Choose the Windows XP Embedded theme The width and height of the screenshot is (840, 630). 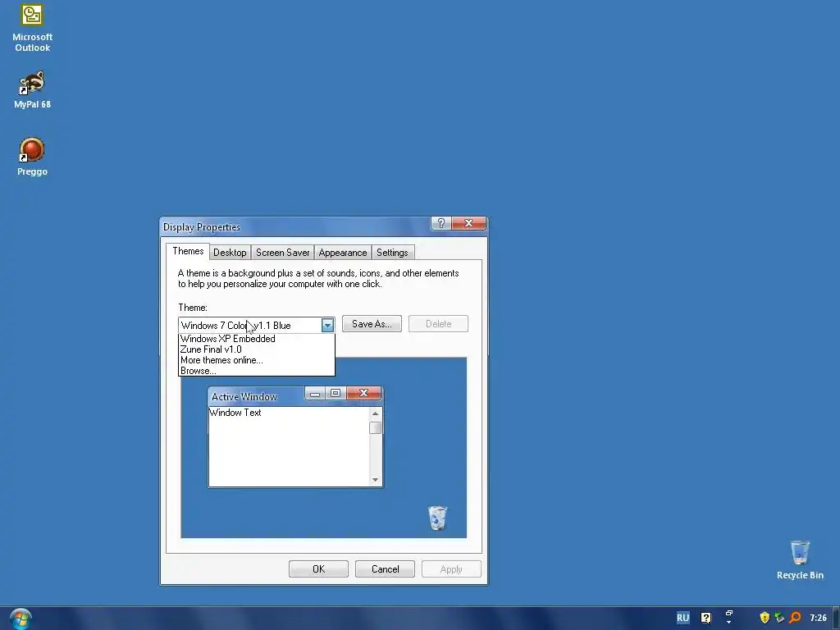256,339
